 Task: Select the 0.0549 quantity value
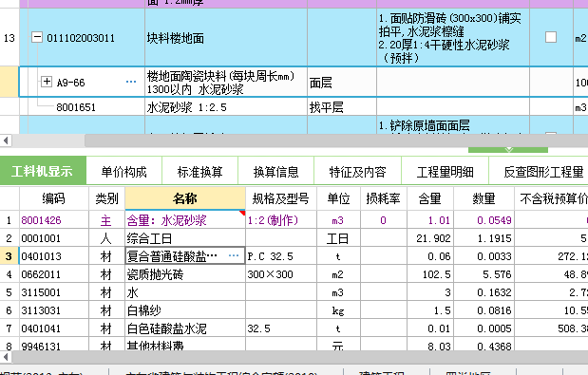pyautogui.click(x=484, y=220)
